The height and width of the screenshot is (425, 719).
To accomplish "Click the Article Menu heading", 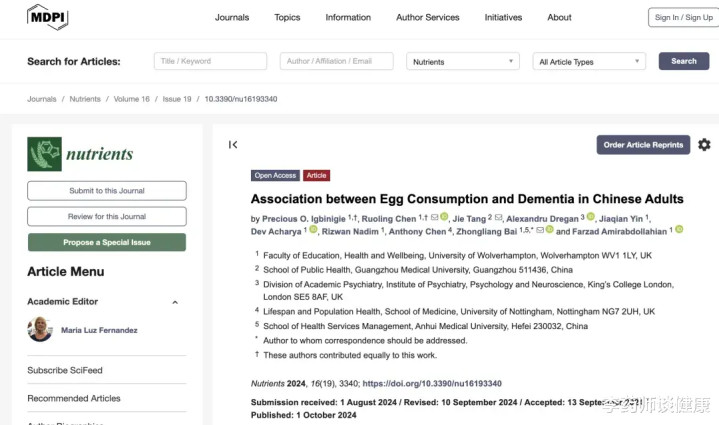I will [66, 271].
